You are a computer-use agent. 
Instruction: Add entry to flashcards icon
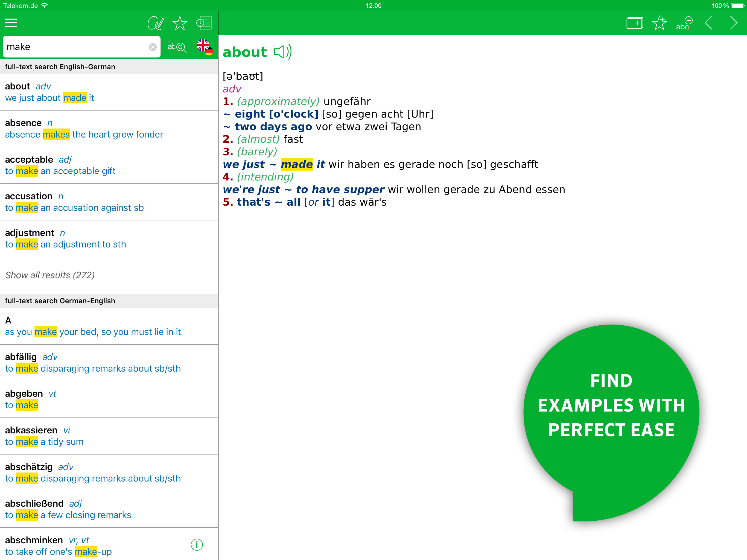pos(635,23)
